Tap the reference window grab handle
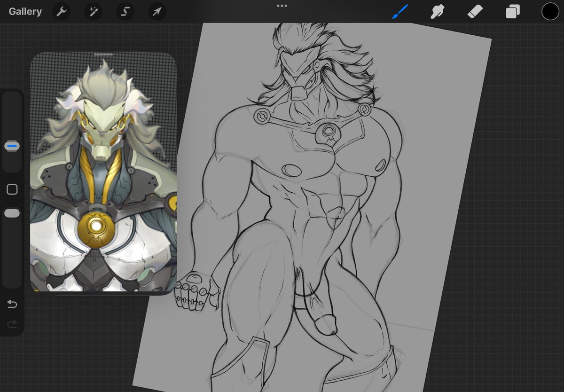The height and width of the screenshot is (392, 564). 103,55
